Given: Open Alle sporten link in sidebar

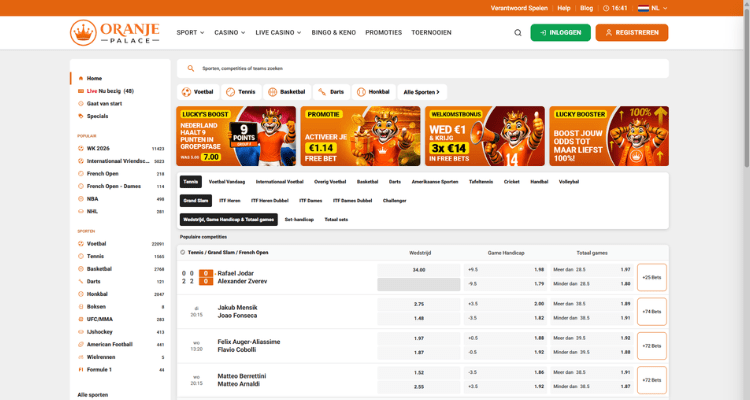Looking at the screenshot, I should click(x=93, y=395).
